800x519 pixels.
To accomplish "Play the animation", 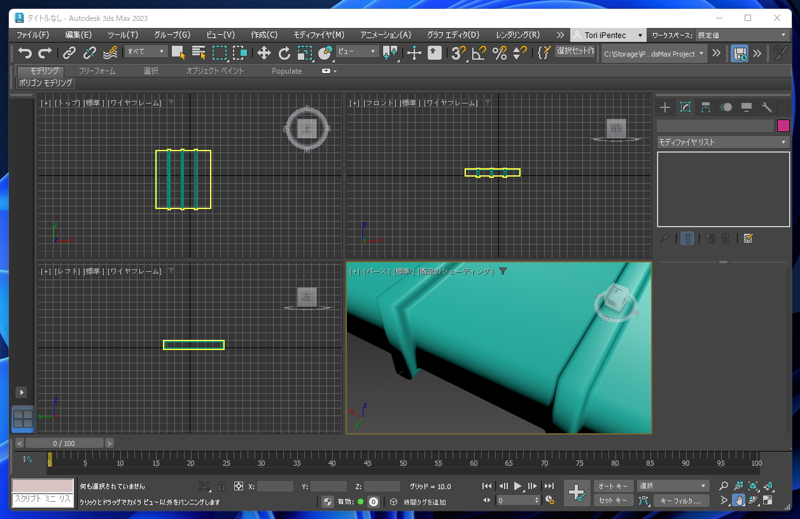I will pos(518,486).
